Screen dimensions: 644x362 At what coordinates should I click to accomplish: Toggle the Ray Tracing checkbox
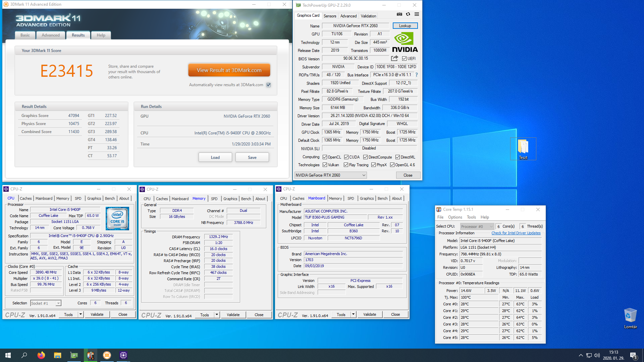click(346, 165)
